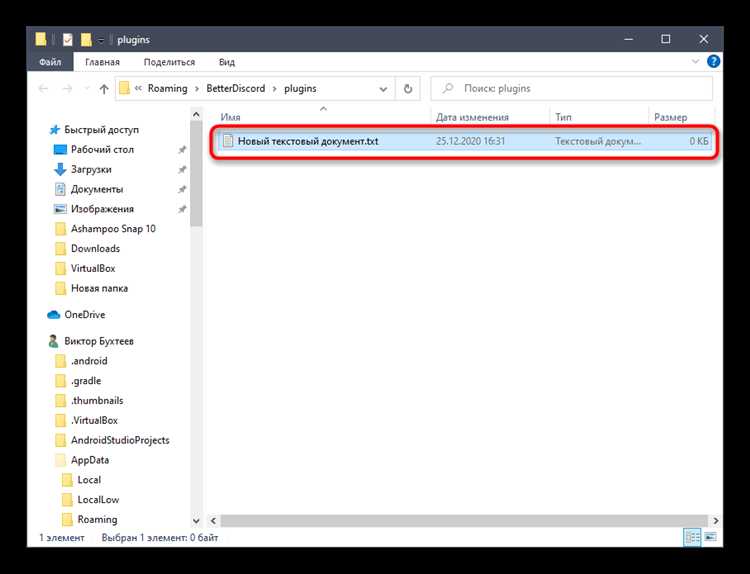Click the Поиск: plugins search field

[x=572, y=88]
